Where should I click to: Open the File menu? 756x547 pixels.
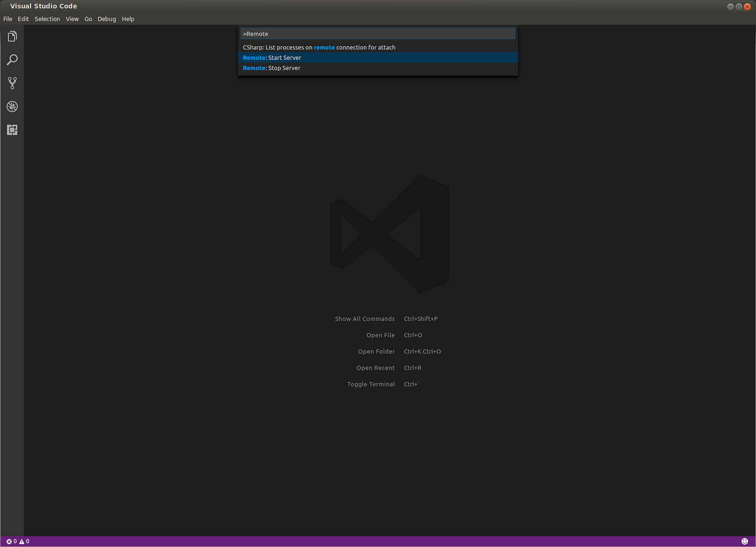click(x=8, y=19)
